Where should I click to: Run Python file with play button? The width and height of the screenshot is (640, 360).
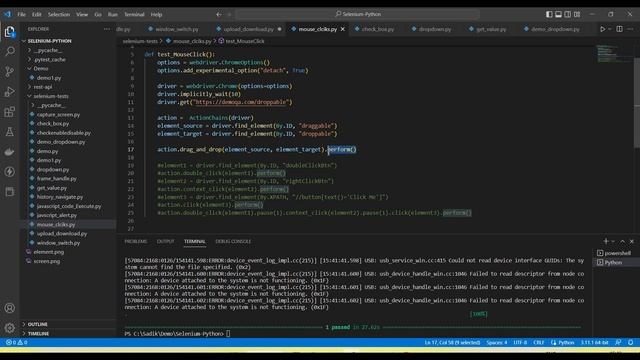[x=602, y=29]
